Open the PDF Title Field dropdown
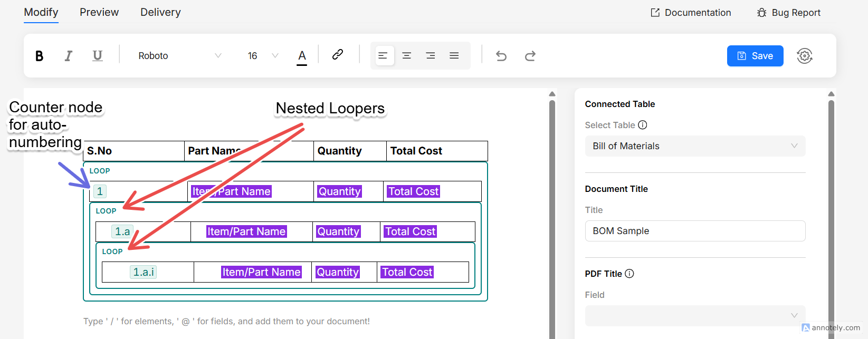 pos(695,315)
